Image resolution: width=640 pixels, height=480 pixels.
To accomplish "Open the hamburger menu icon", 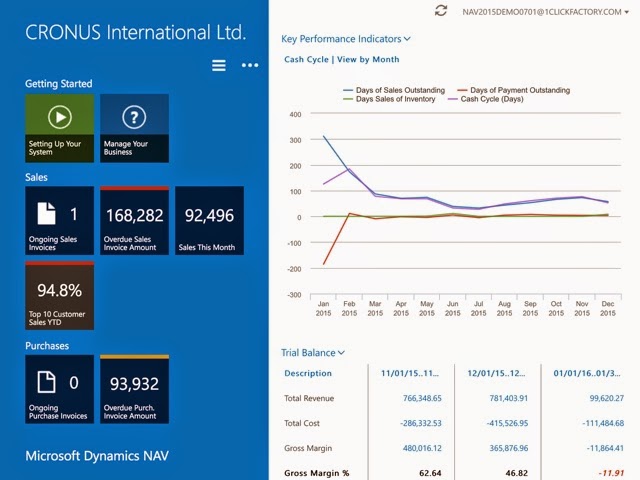I will pyautogui.click(x=219, y=66).
